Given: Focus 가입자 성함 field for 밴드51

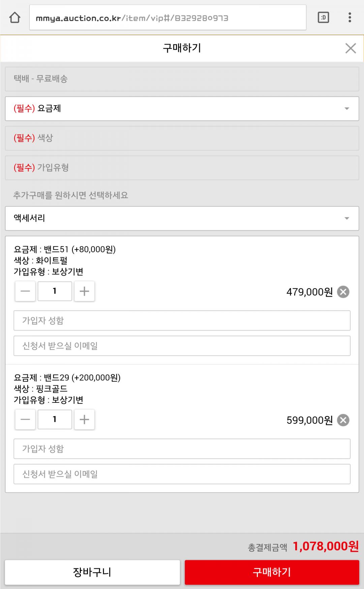Looking at the screenshot, I should point(182,320).
